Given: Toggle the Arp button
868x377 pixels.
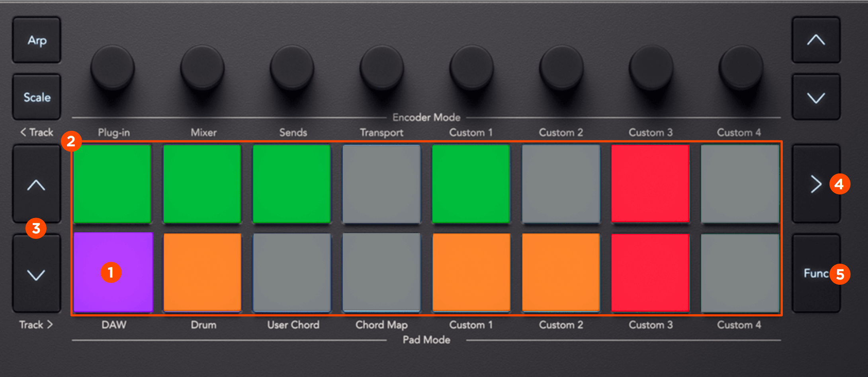Looking at the screenshot, I should (x=36, y=40).
